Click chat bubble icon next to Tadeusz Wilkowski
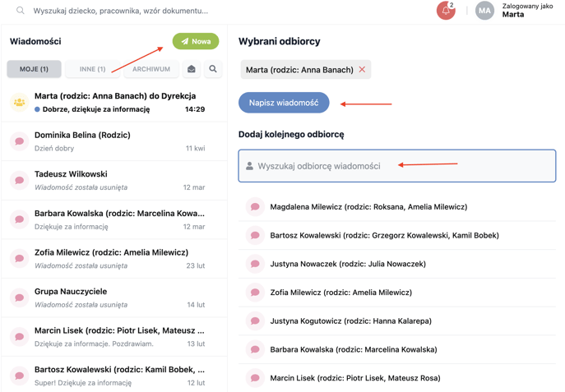The width and height of the screenshot is (565, 392). pyautogui.click(x=19, y=180)
